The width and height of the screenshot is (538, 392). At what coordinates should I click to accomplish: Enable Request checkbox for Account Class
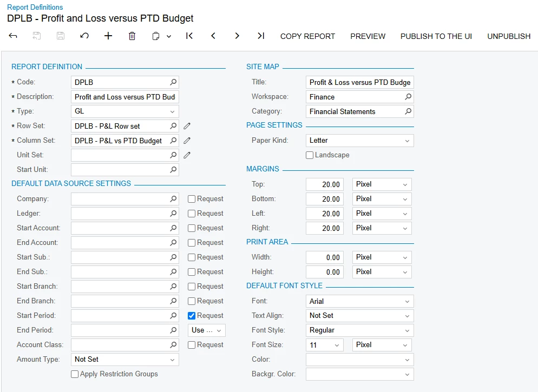click(192, 345)
